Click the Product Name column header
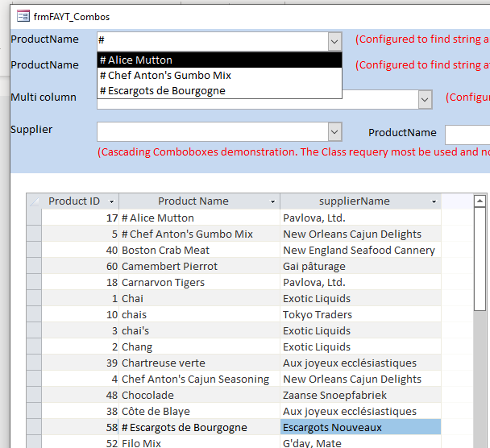 coord(199,201)
